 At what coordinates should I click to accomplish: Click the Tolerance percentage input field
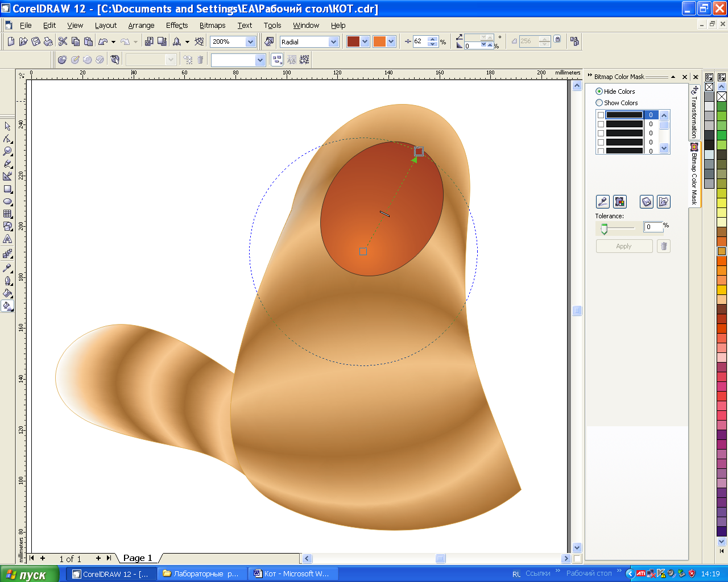(653, 227)
